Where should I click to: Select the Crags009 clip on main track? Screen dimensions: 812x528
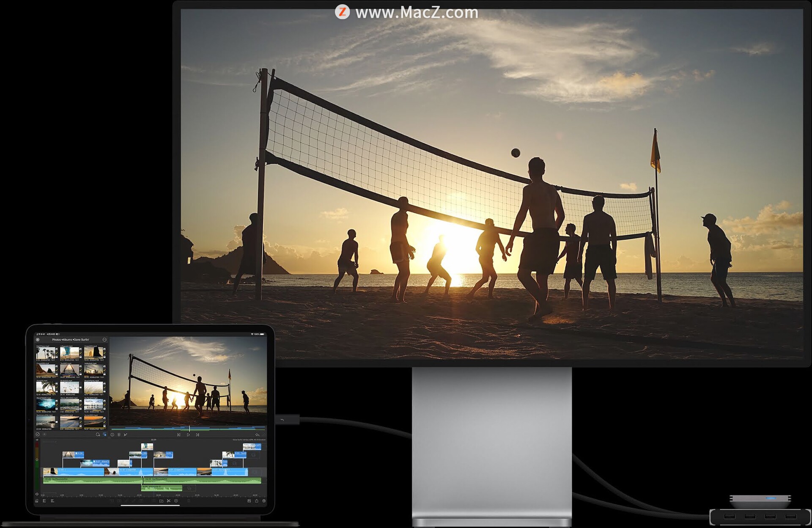click(129, 472)
